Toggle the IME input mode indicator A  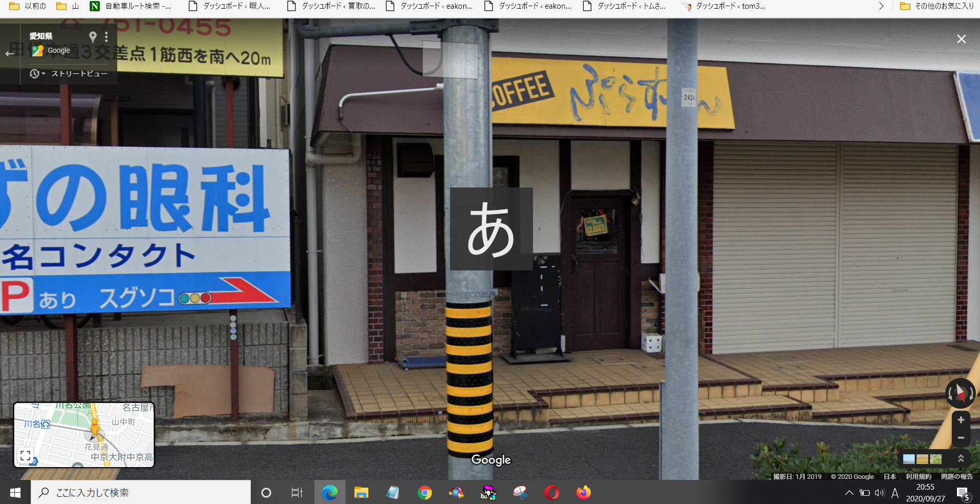(895, 493)
